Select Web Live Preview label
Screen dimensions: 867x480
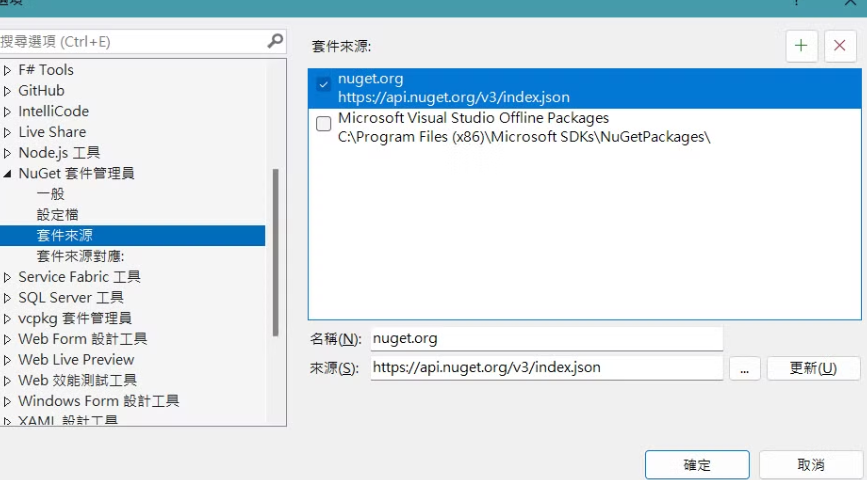coord(76,360)
